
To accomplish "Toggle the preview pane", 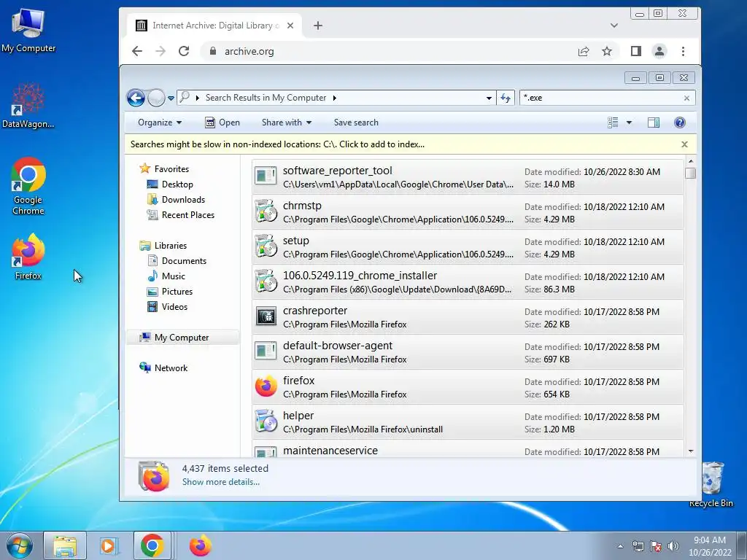I will point(654,122).
